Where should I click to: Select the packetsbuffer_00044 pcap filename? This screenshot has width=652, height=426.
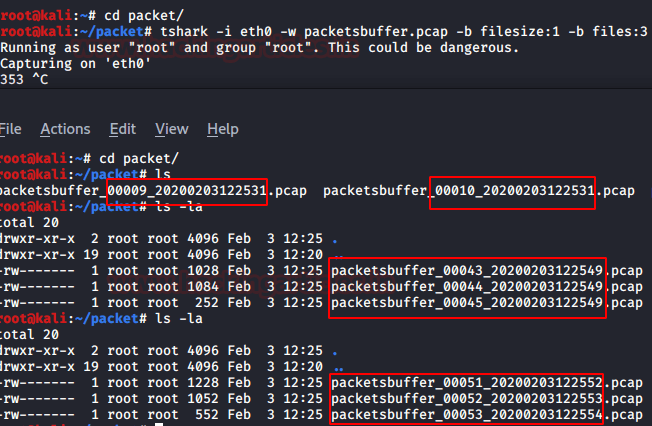coord(486,286)
